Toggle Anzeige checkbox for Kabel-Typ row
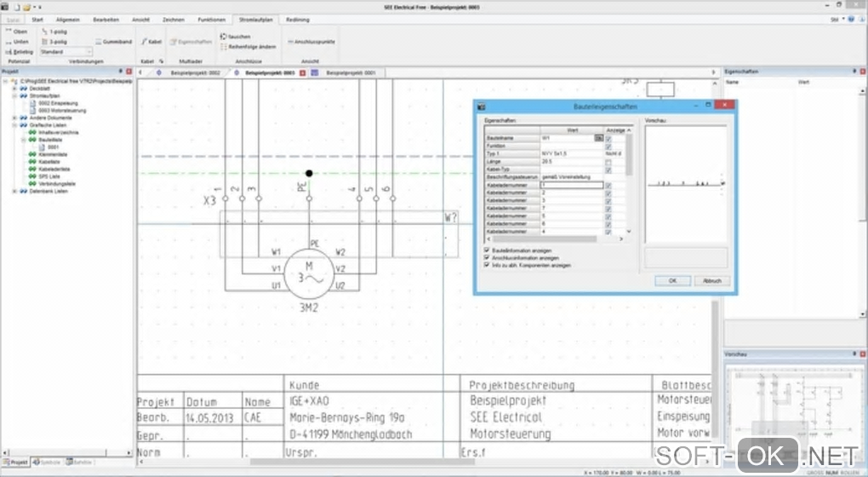 point(608,170)
